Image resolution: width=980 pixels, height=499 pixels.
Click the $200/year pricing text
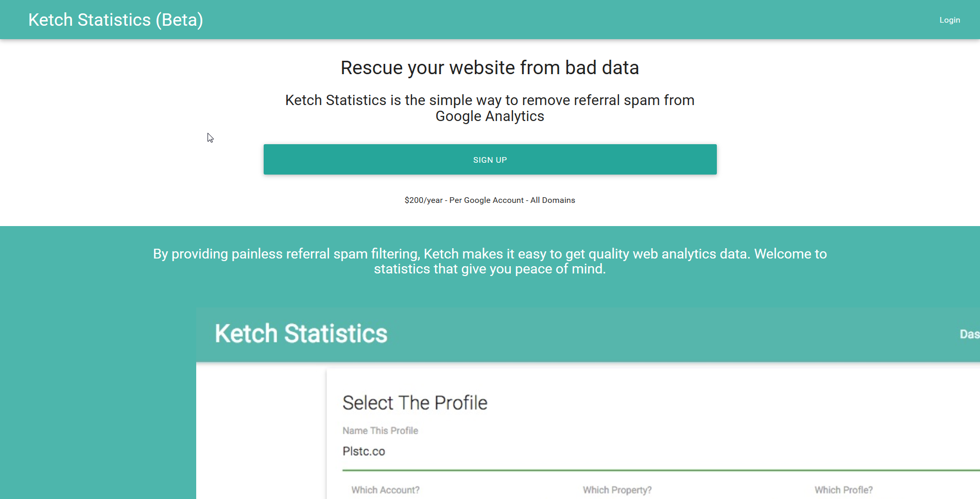pyautogui.click(x=490, y=200)
